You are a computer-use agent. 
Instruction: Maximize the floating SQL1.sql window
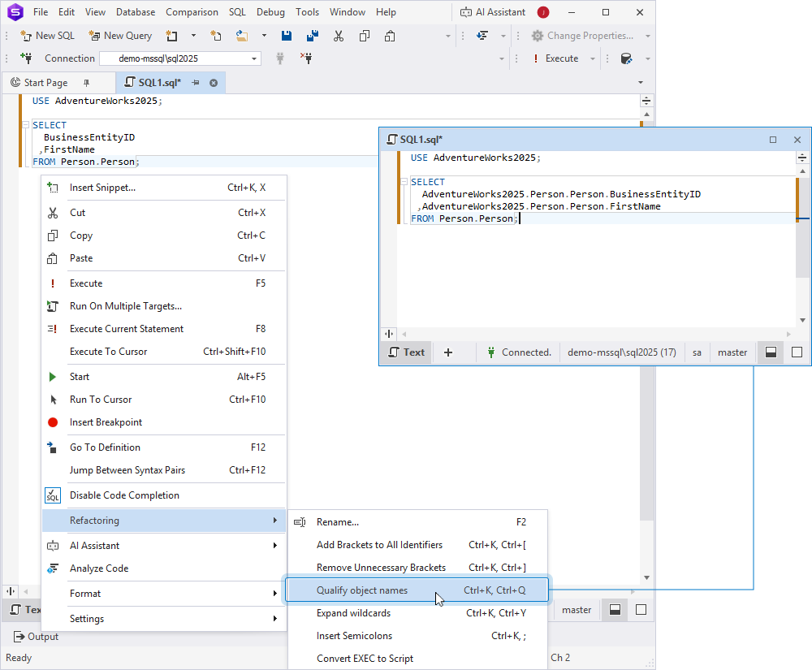coord(773,140)
